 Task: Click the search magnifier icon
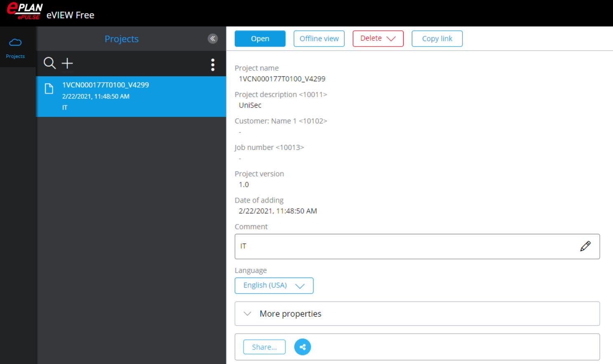pos(49,63)
